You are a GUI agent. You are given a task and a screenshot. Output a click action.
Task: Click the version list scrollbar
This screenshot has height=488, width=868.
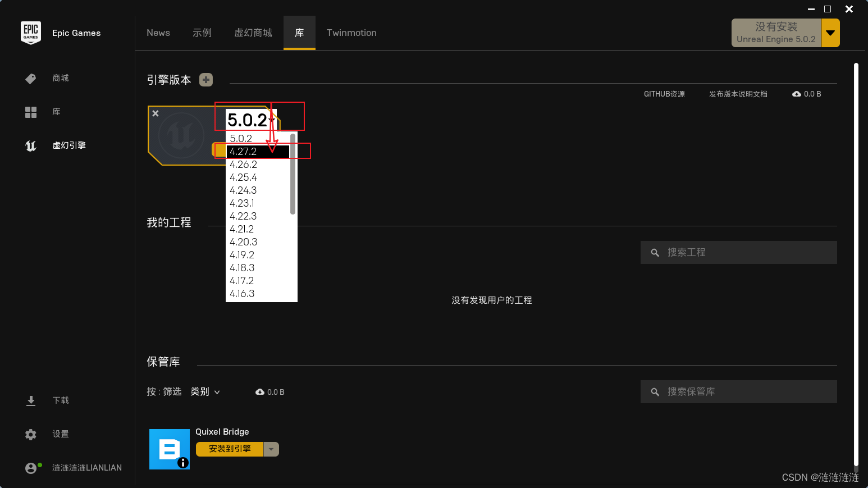pos(293,174)
